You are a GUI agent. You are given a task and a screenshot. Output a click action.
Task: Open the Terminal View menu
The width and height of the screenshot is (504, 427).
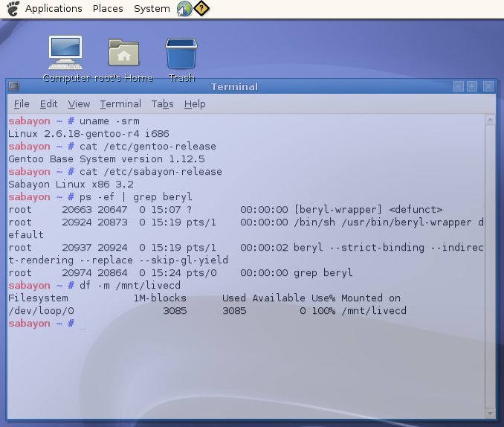coord(79,104)
